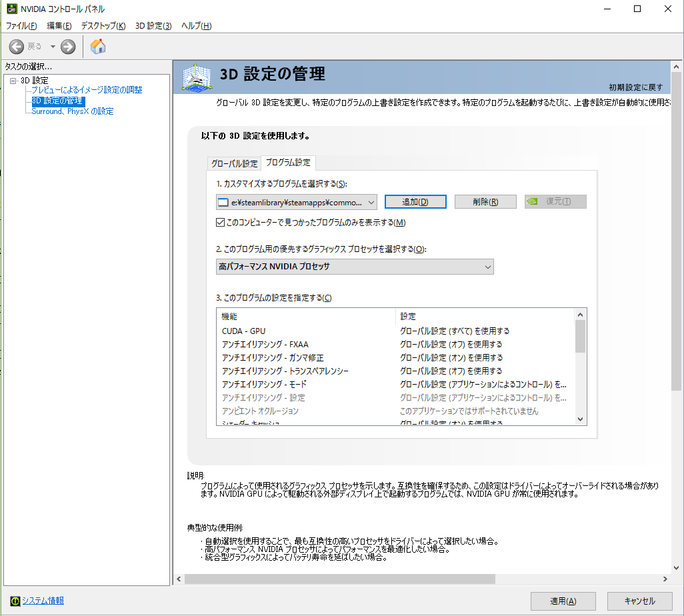This screenshot has width=684, height=616.
Task: Click the 削除 button
Action: pyautogui.click(x=485, y=202)
